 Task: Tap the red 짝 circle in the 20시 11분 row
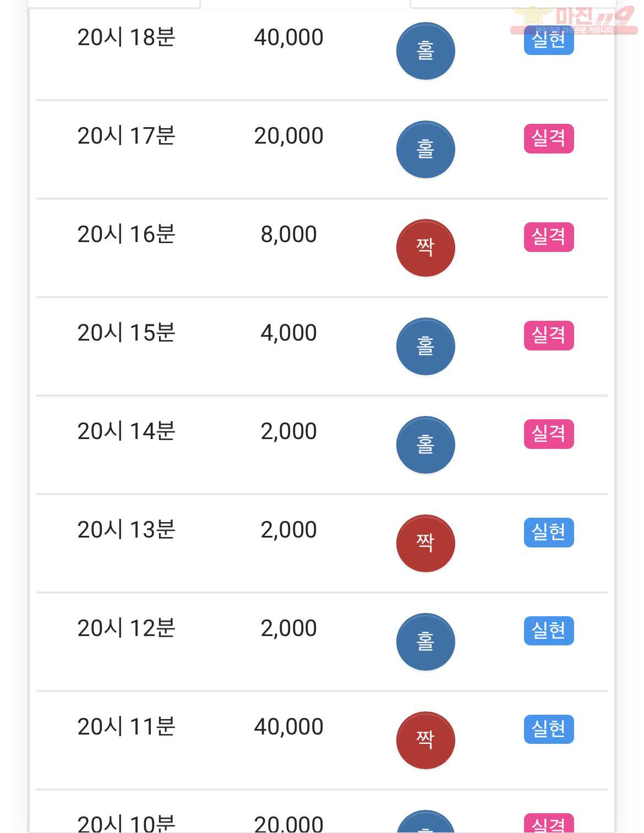tap(425, 741)
